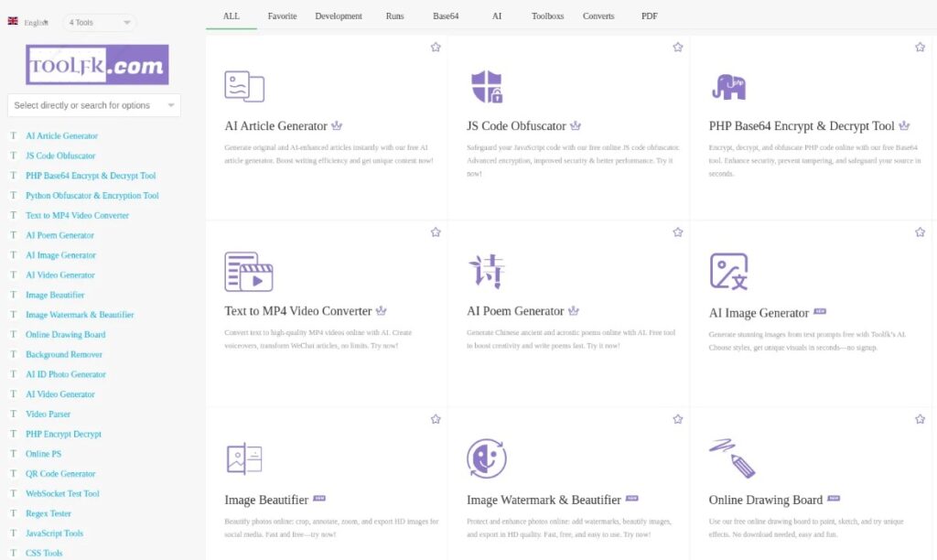937x560 pixels.
Task: Click the Image Beautifier card icon
Action: [244, 458]
